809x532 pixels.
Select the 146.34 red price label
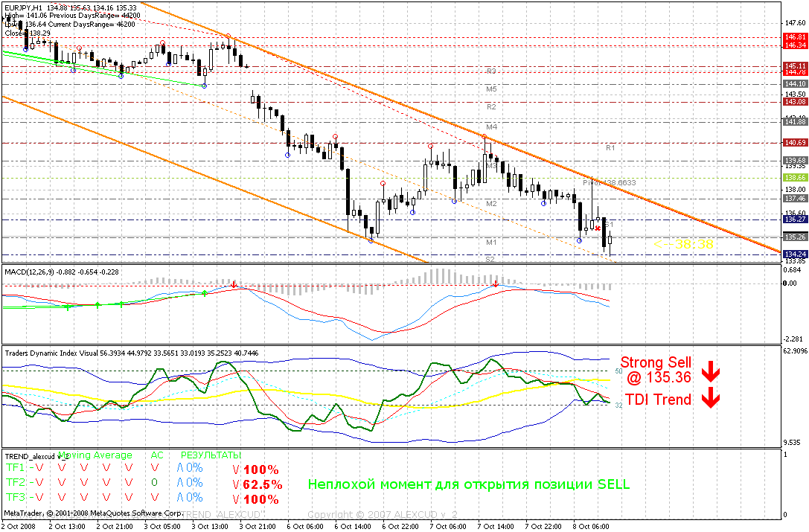point(795,45)
